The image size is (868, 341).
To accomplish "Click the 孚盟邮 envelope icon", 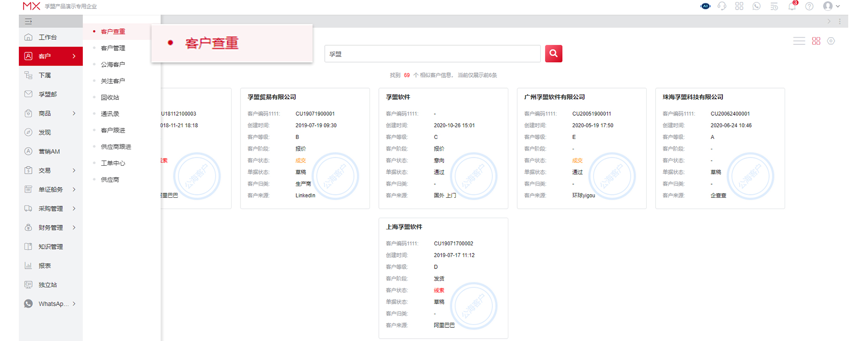I will 28,94.
